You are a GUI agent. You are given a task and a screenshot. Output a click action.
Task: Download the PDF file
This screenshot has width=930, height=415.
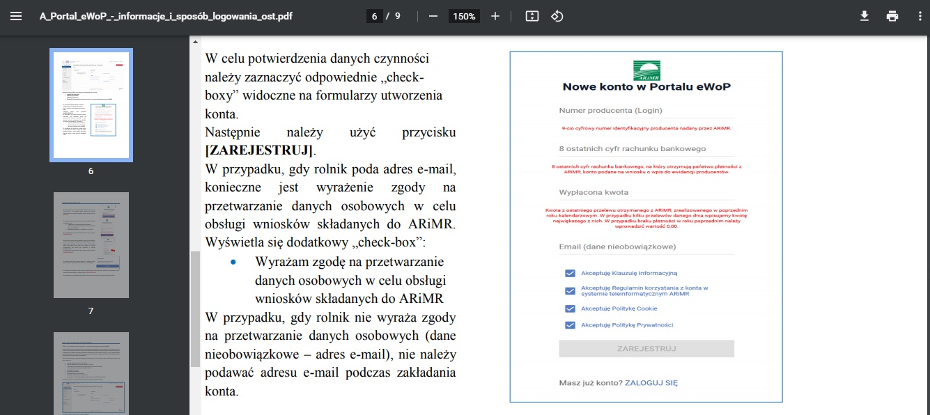tap(865, 17)
